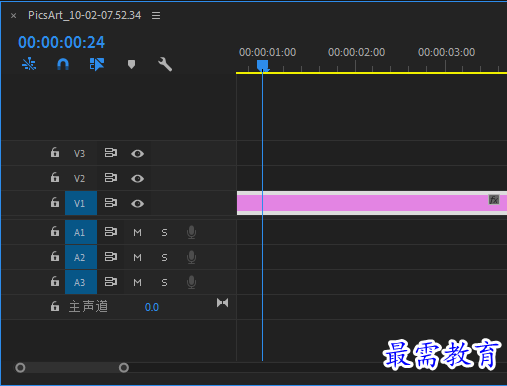This screenshot has width=507, height=386.
Task: Close the PicsArt_10-02-07.52.34 sequence tab
Action: coord(13,16)
